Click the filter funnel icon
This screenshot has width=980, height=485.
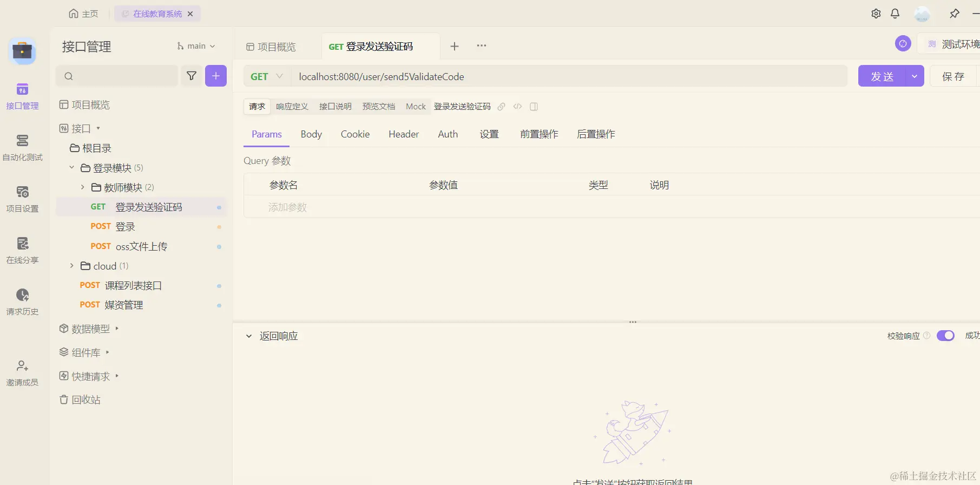point(192,76)
